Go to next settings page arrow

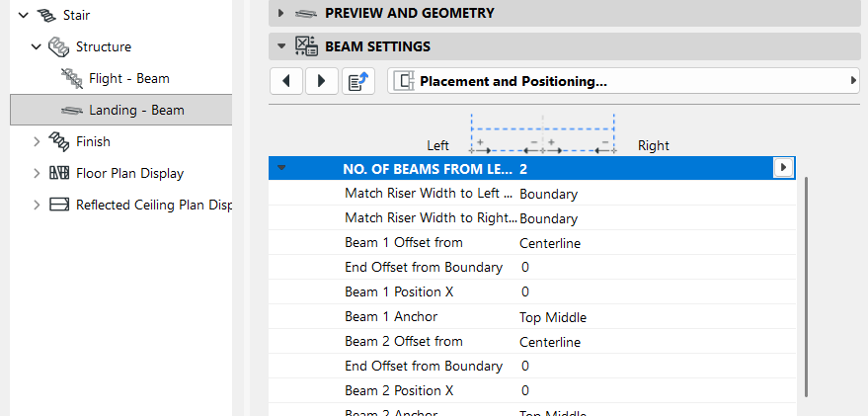(322, 81)
